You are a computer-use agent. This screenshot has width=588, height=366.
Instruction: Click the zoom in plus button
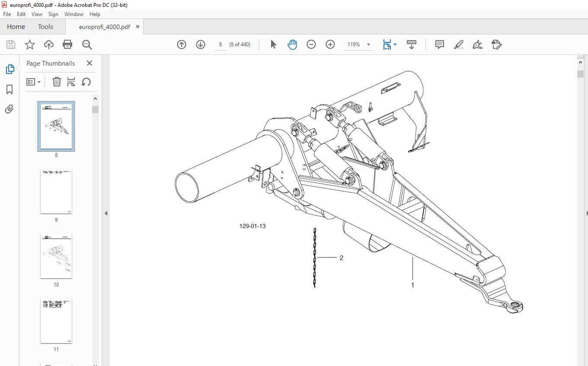click(x=330, y=45)
